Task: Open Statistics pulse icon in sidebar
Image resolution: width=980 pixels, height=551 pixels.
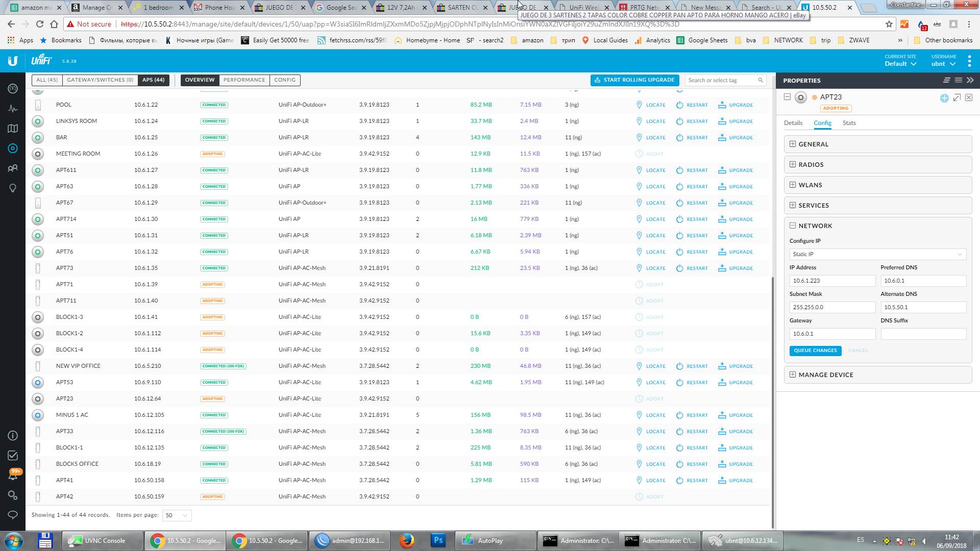Action: pos(13,109)
